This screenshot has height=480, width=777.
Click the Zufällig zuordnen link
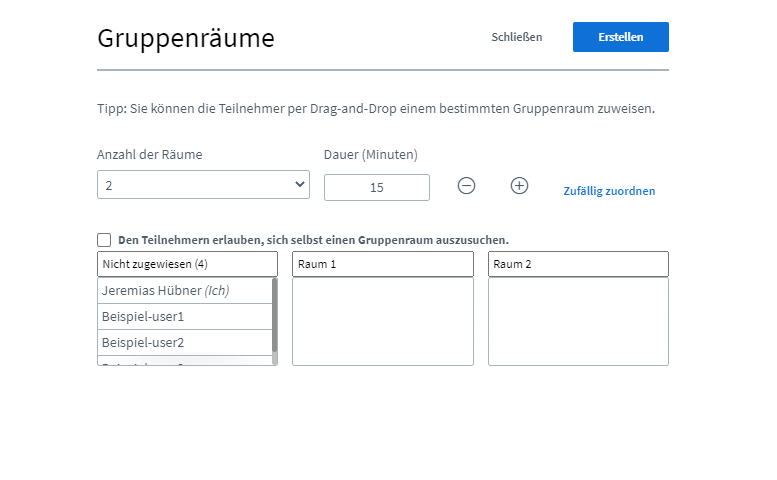pos(609,191)
